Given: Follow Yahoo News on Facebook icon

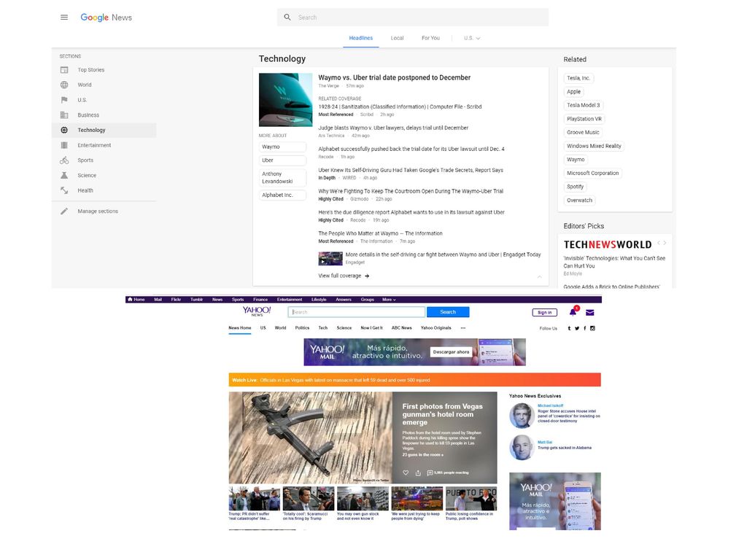Looking at the screenshot, I should pyautogui.click(x=585, y=328).
